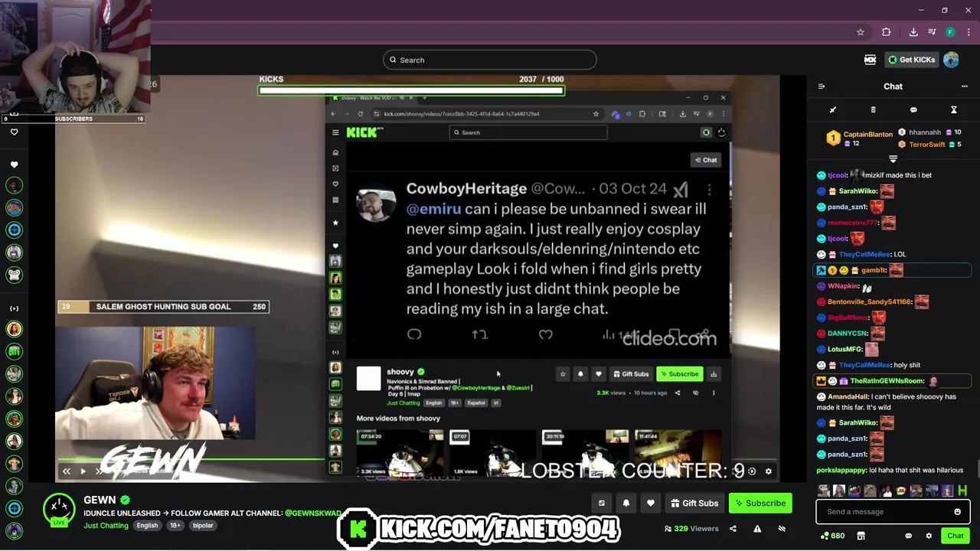Screen dimensions: 980x551
Task: Open browser downloads in the outer toolbar
Action: click(913, 32)
